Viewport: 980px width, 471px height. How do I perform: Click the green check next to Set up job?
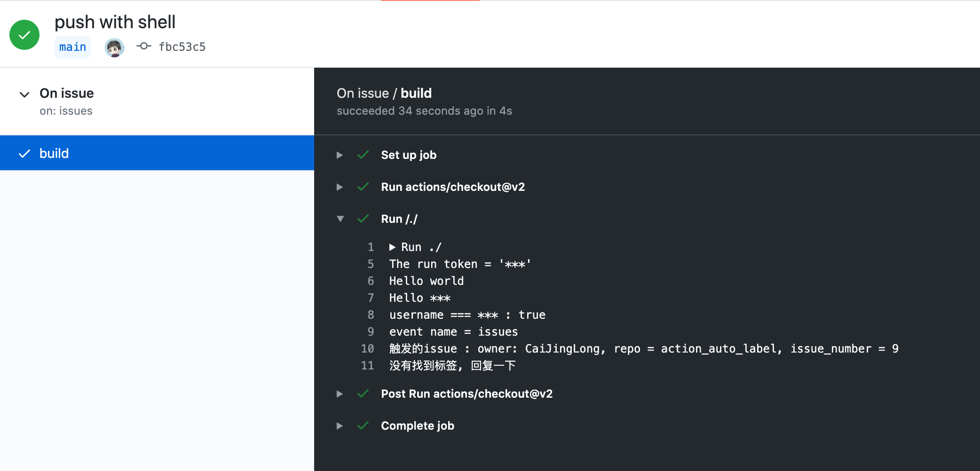pos(363,155)
